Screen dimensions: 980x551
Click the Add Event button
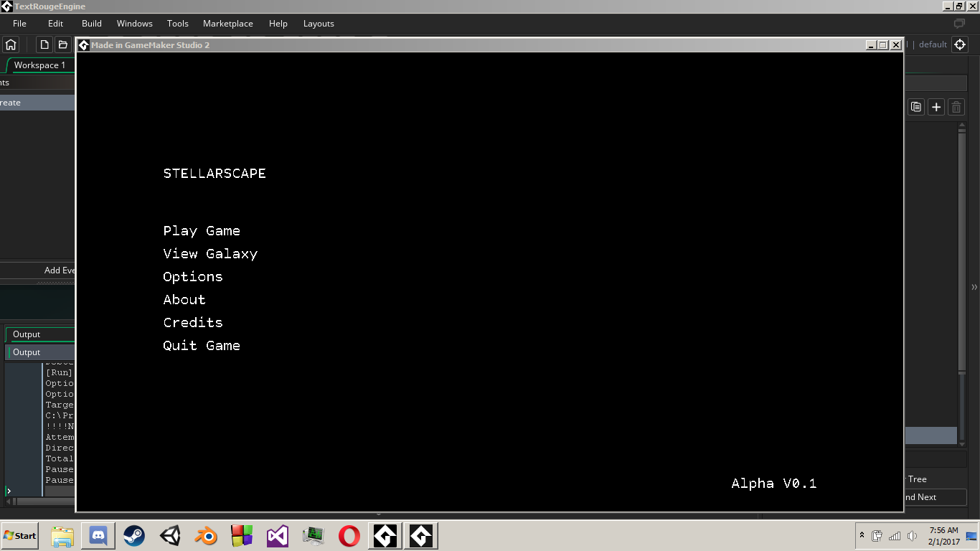point(57,270)
